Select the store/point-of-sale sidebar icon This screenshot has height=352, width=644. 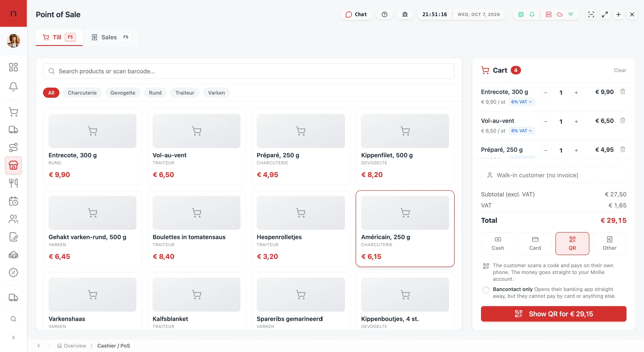13,165
